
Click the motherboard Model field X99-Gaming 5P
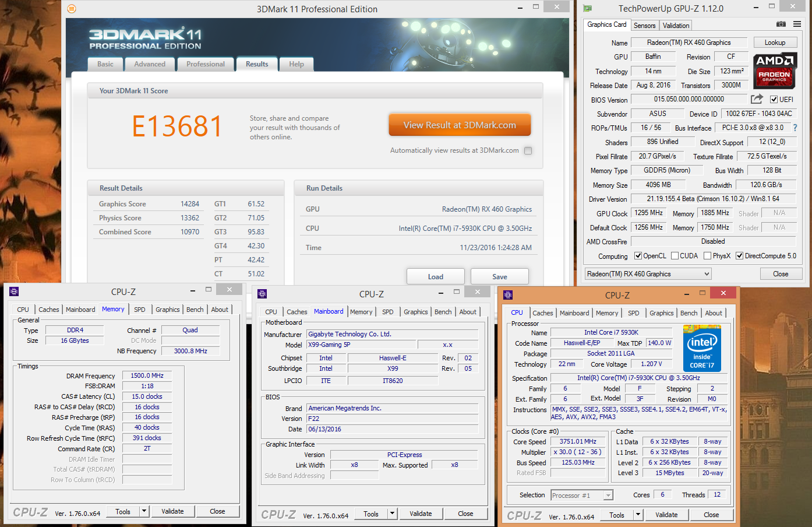click(x=361, y=345)
